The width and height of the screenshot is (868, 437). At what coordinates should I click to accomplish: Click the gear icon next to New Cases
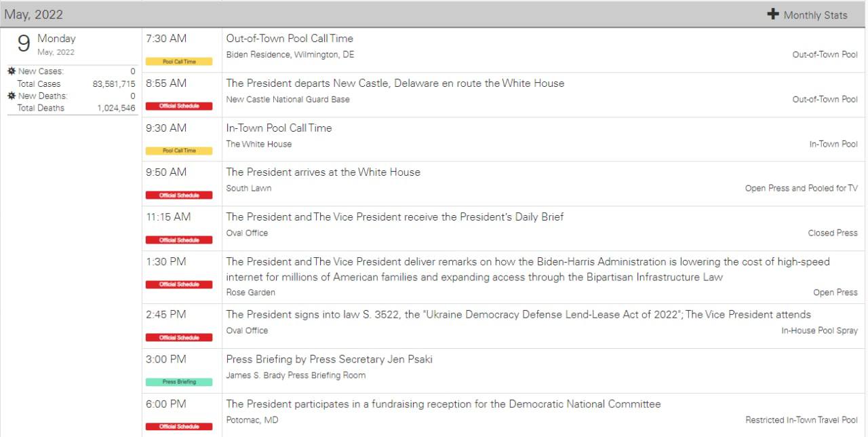point(12,71)
